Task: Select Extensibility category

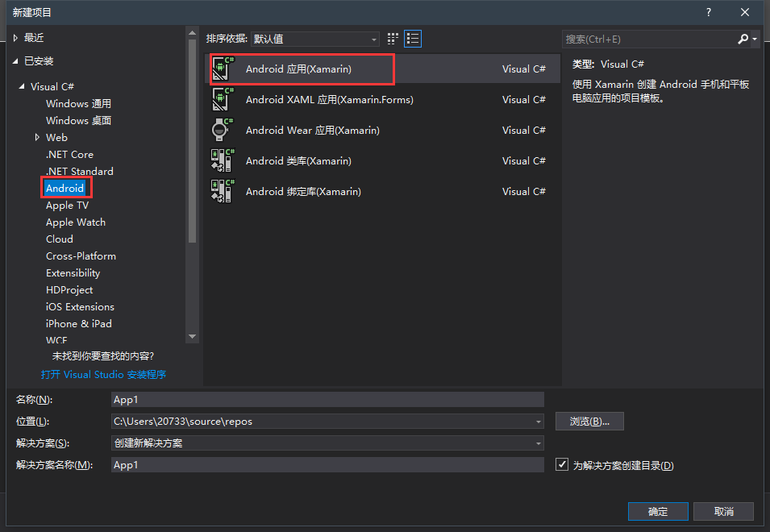Action: [x=73, y=273]
